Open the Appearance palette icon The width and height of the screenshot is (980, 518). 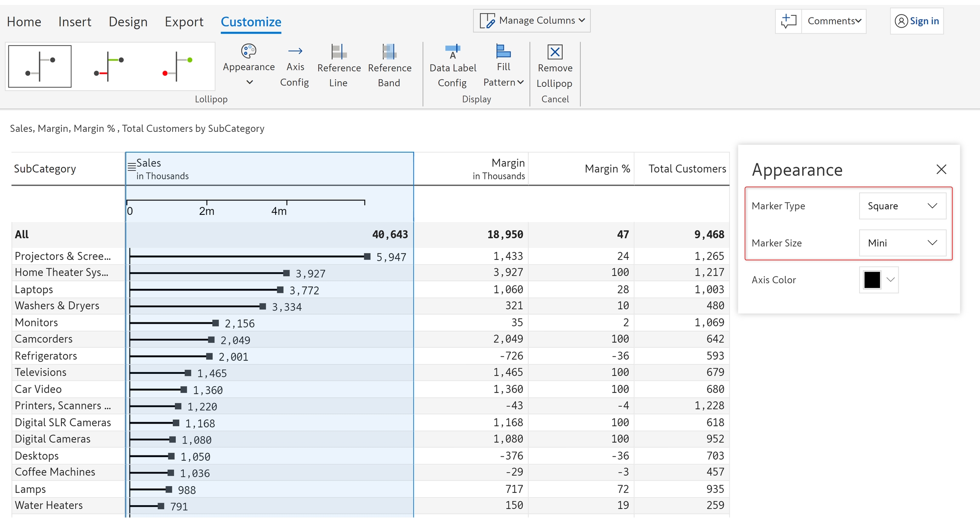pyautogui.click(x=249, y=51)
